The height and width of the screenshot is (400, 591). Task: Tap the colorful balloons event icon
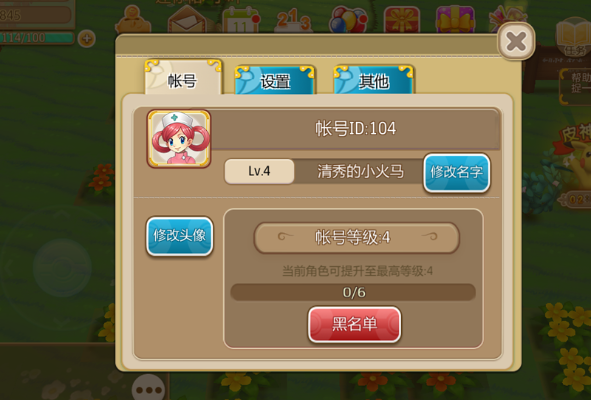point(348,19)
